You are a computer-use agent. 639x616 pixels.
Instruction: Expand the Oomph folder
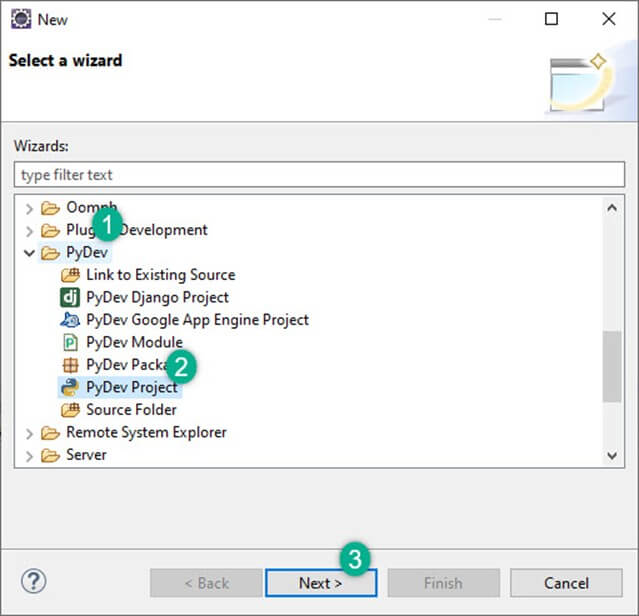(26, 208)
